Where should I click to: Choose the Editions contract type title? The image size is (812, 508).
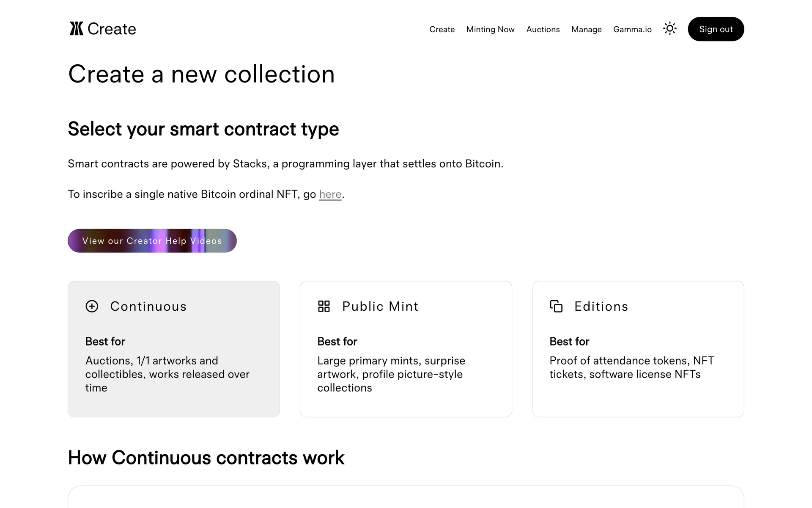coord(601,306)
